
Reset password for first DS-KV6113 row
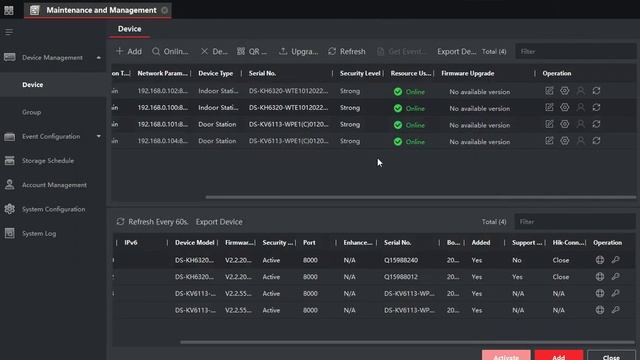(x=616, y=293)
